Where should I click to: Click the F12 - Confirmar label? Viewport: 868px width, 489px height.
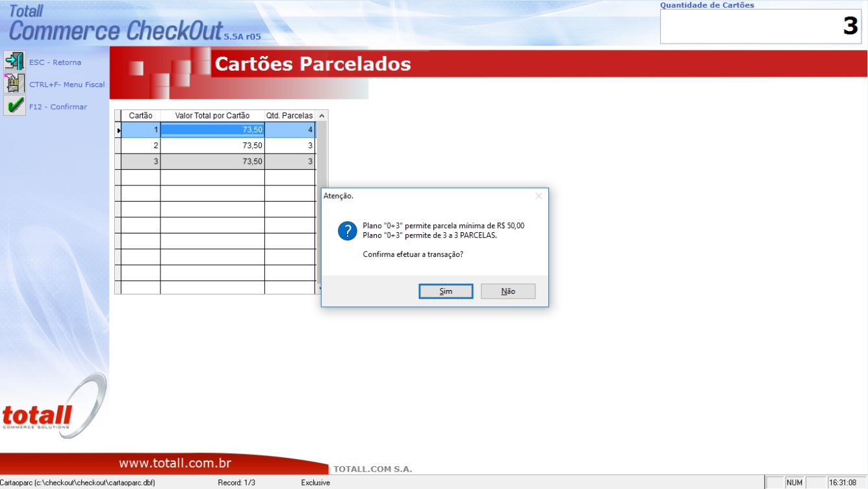click(x=58, y=107)
